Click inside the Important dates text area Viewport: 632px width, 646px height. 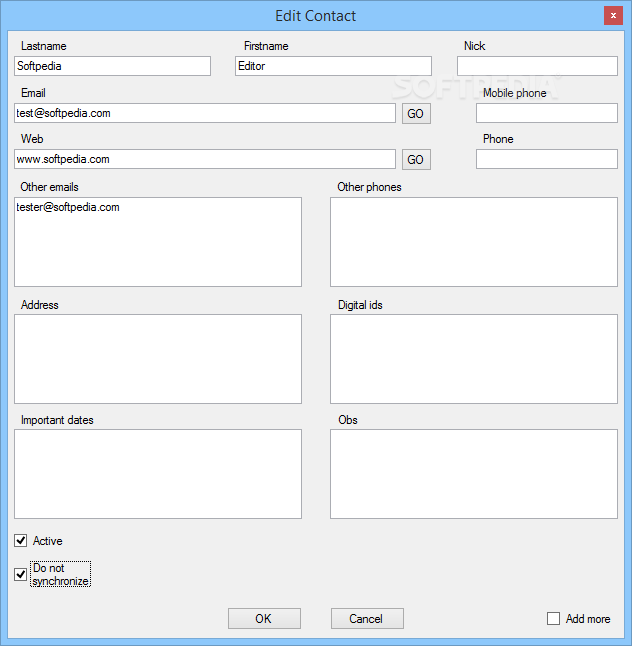coord(158,474)
